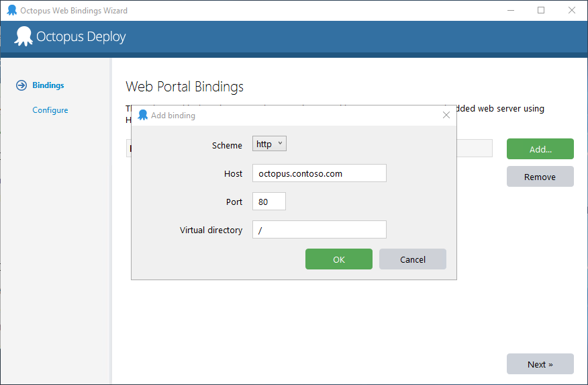This screenshot has height=385, width=588.
Task: Click into the Port field with 80
Action: point(269,201)
